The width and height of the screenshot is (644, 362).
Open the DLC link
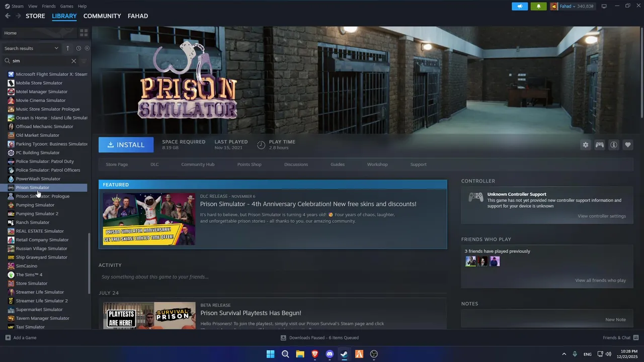pos(154,164)
